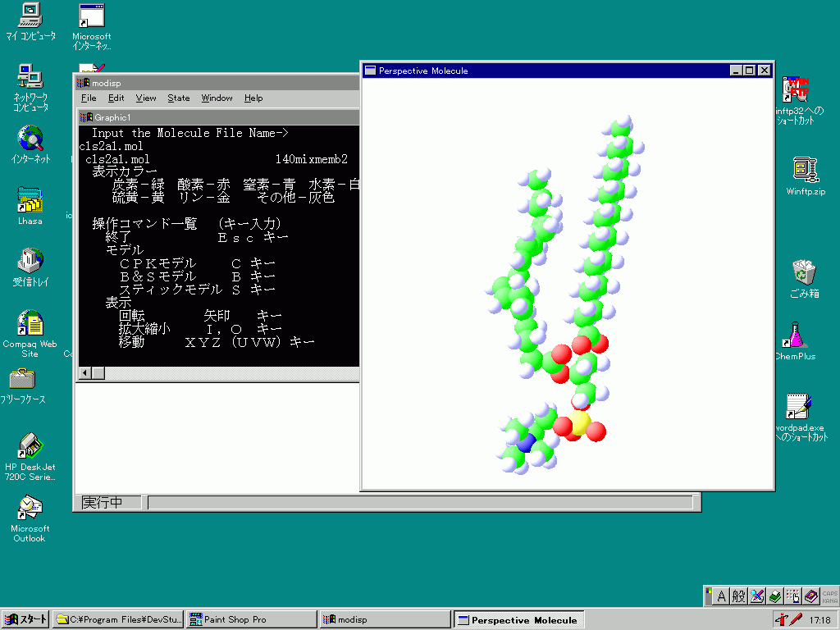
Task: Open the Winftp.zip file icon
Action: (x=805, y=171)
